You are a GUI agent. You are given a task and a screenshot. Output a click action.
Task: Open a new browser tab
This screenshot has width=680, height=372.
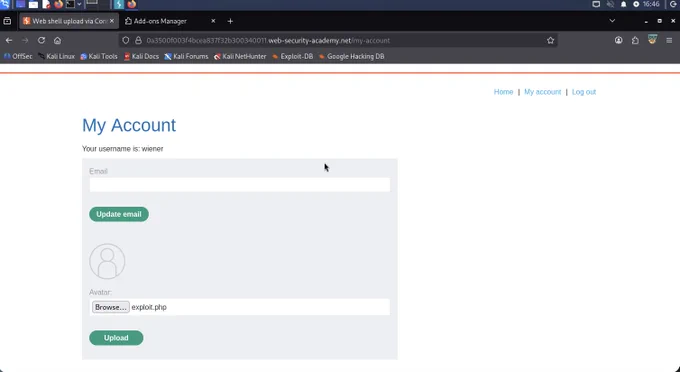230,21
